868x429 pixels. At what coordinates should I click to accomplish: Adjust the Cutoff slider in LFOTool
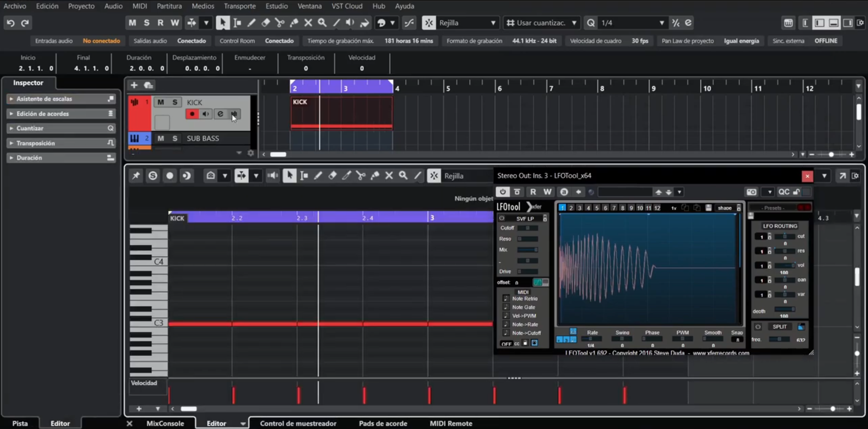pos(527,228)
